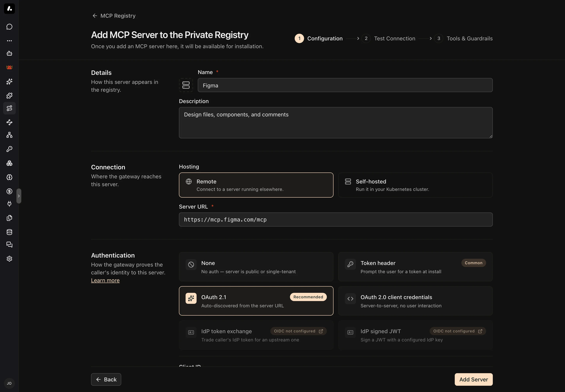The height and width of the screenshot is (392, 565).
Task: Go to the Configuration step
Action: click(x=319, y=39)
